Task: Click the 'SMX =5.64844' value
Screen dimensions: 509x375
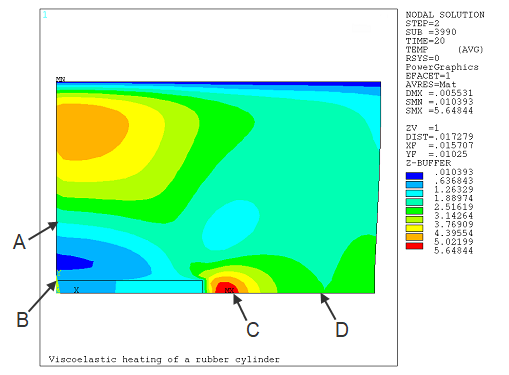Action: coord(439,110)
